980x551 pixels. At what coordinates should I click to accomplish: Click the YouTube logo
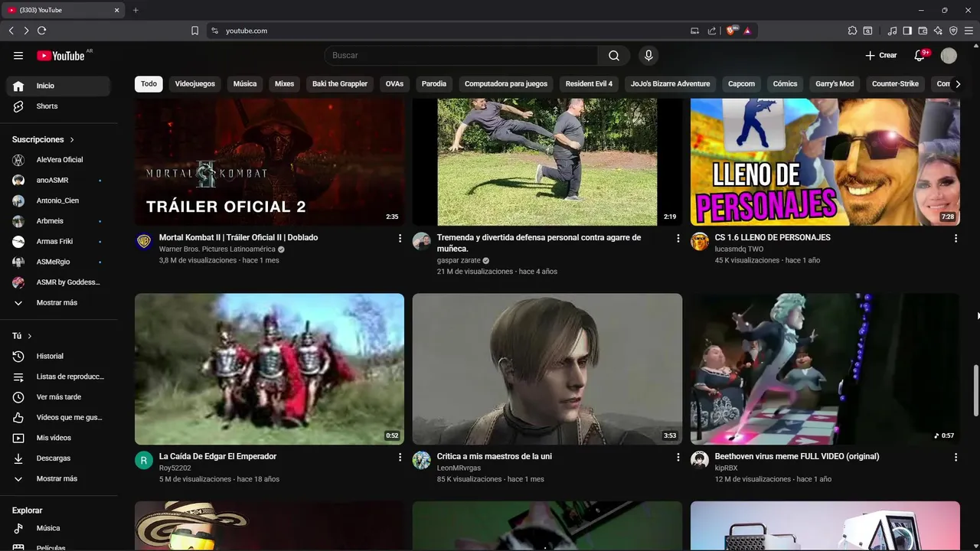tap(60, 55)
